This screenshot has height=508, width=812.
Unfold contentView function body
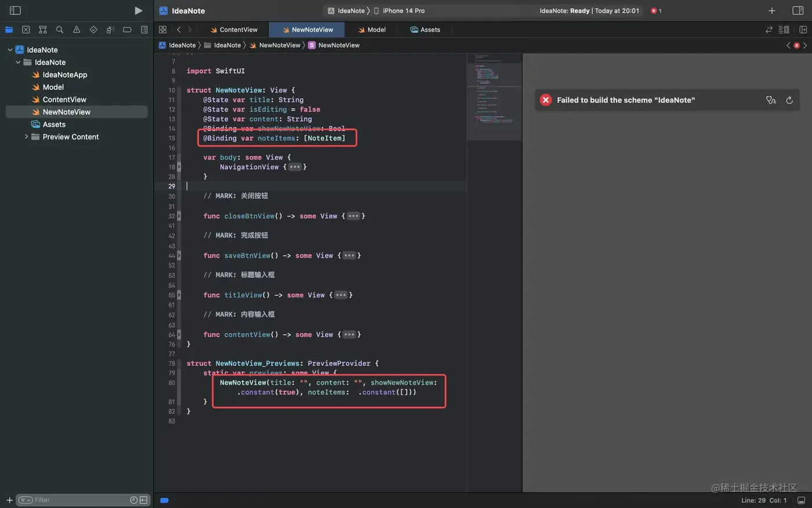click(349, 334)
